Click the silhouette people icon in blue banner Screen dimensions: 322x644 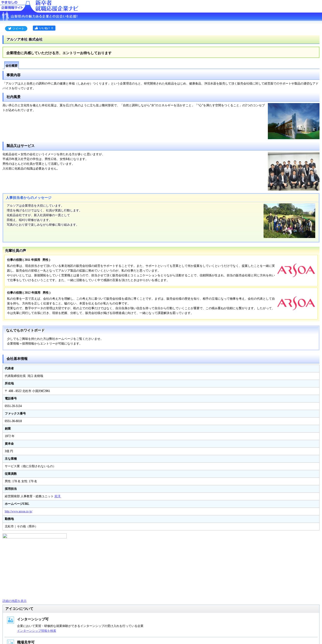(x=5, y=17)
